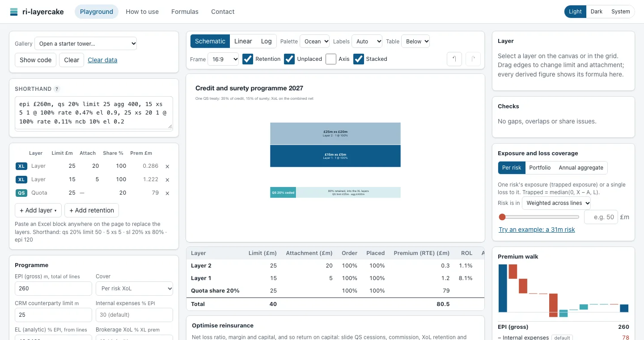Image resolution: width=644 pixels, height=340 pixels.
Task: Click the QS badge in the layer grid
Action: [x=21, y=193]
